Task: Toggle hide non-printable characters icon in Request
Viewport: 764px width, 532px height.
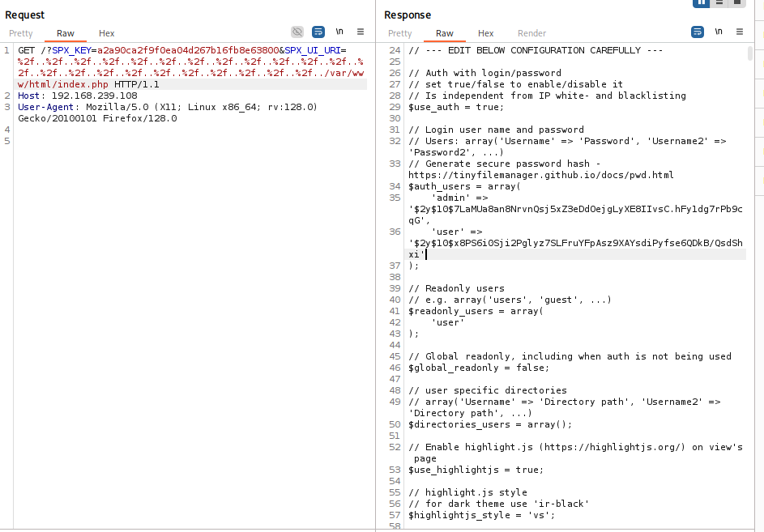Action: 297,32
